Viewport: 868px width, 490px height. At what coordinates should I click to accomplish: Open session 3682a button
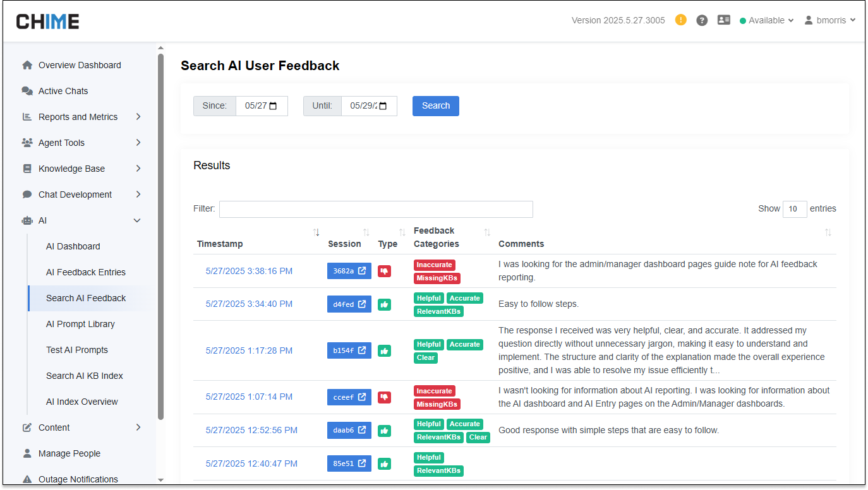(x=349, y=271)
